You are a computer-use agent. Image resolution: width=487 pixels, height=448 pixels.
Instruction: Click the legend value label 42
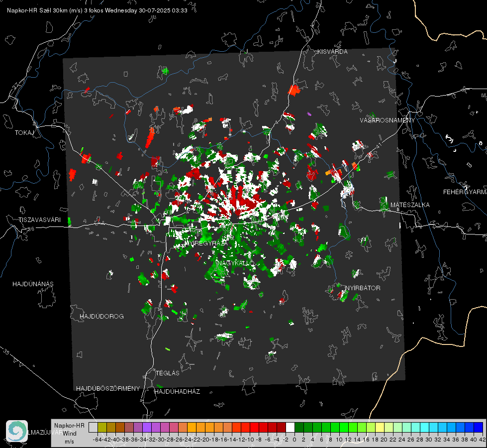click(x=482, y=440)
